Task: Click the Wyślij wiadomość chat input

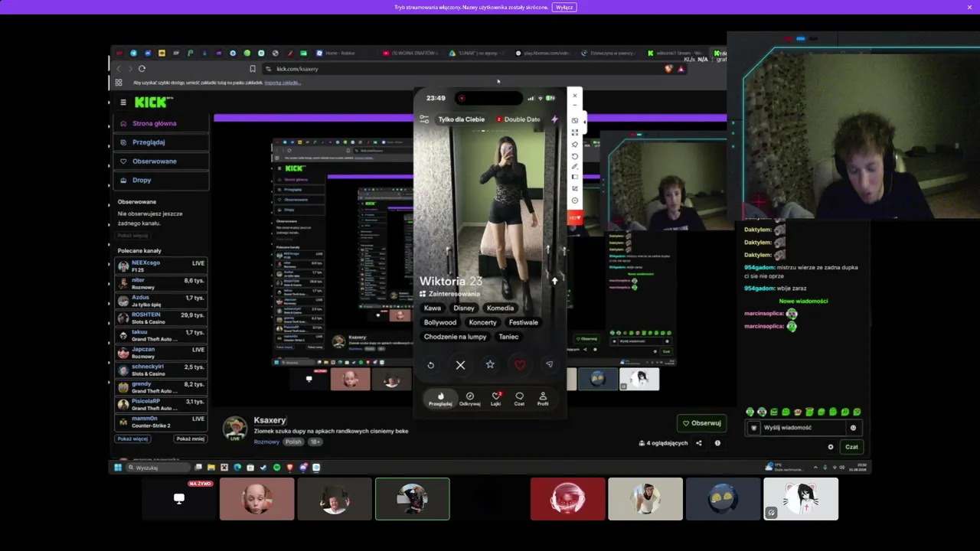Action: point(803,428)
